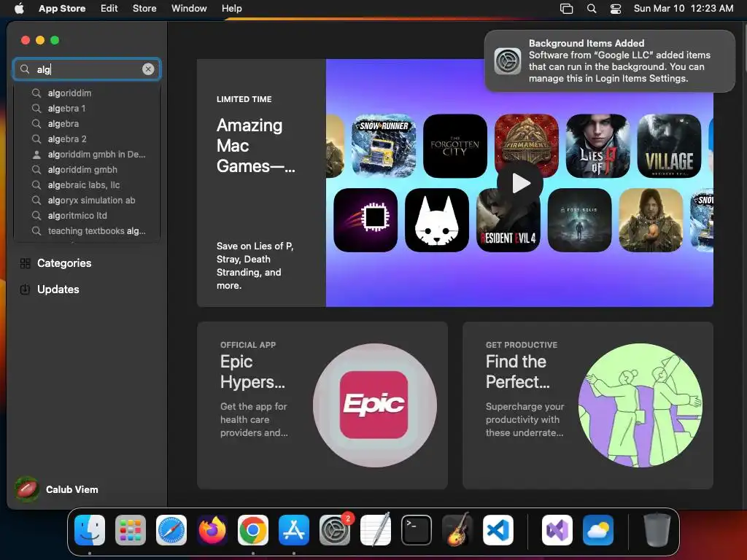Open the chip processor app icon
Screen dimensions: 747x560
click(x=365, y=220)
